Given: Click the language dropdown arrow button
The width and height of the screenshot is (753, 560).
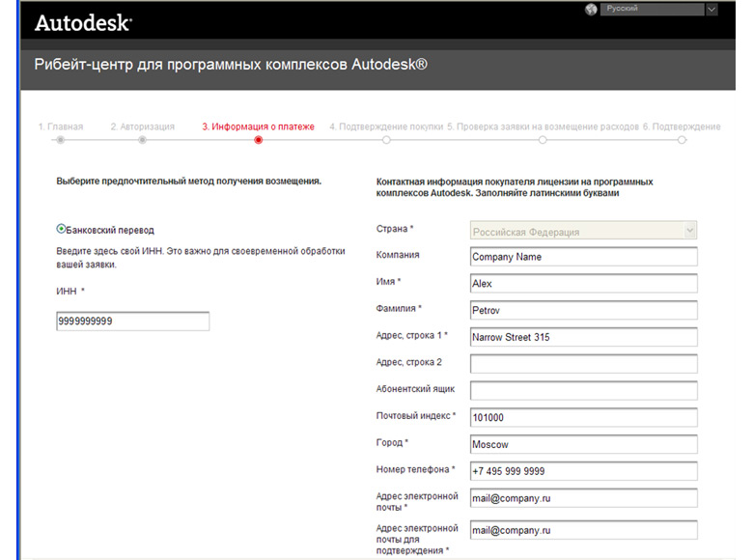Looking at the screenshot, I should pos(711,9).
